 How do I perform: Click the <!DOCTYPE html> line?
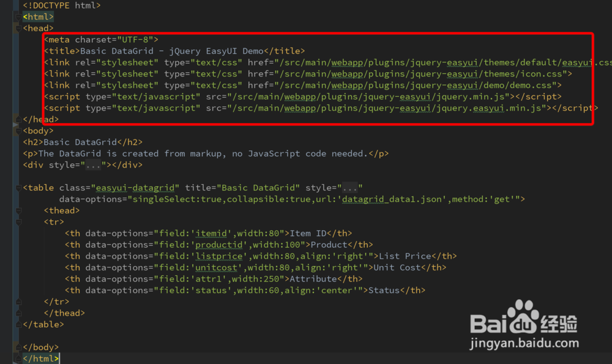pos(62,6)
